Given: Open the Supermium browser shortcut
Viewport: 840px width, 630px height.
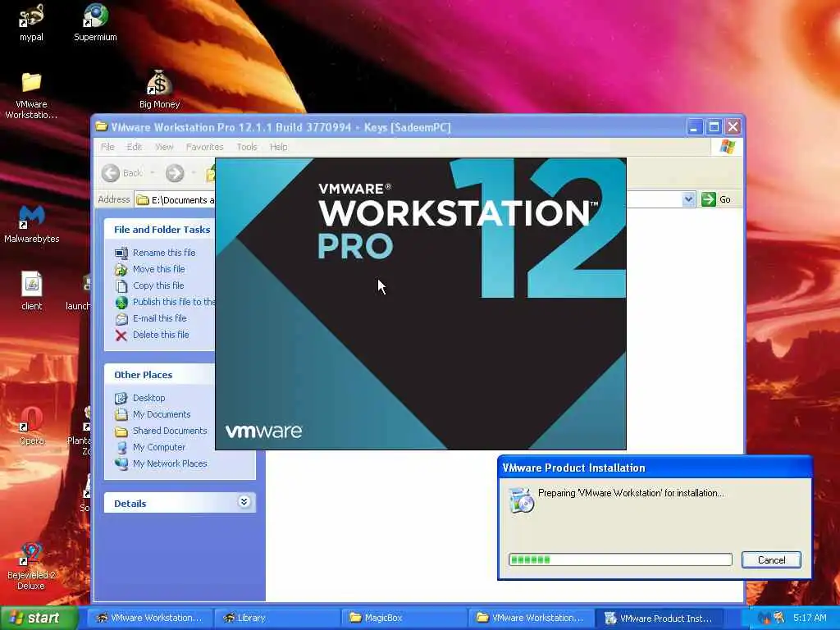Looking at the screenshot, I should (95, 22).
